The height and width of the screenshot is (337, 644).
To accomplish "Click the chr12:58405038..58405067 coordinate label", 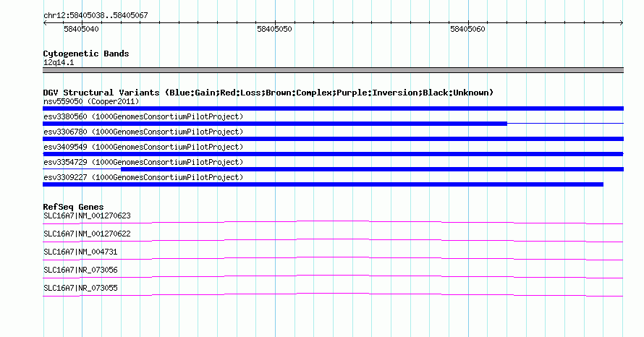I will coord(96,15).
